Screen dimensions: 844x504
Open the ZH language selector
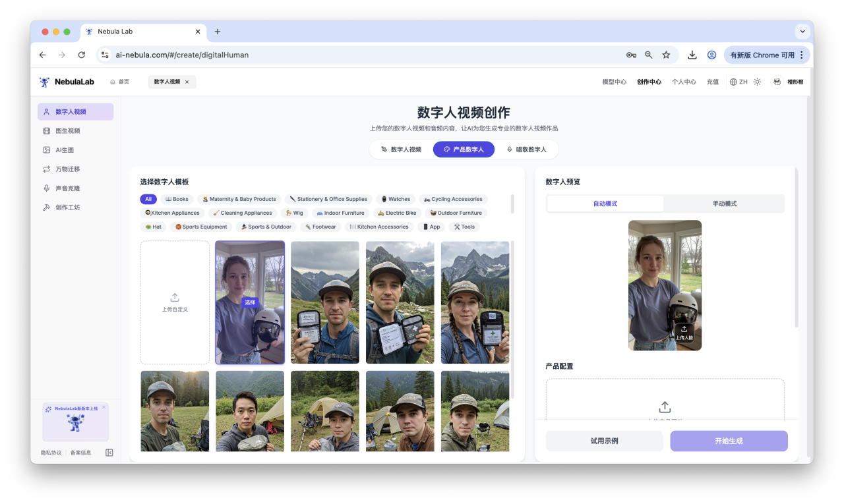[738, 82]
